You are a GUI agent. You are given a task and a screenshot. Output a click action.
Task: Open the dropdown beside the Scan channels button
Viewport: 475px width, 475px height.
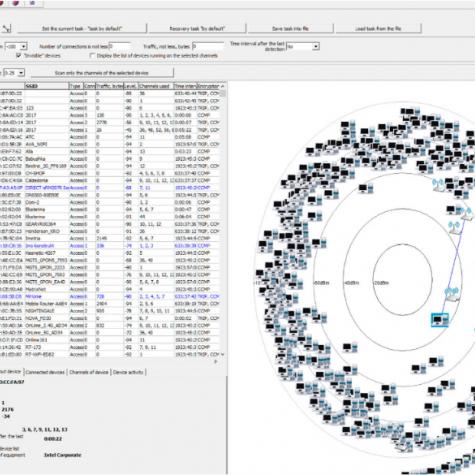click(21, 73)
